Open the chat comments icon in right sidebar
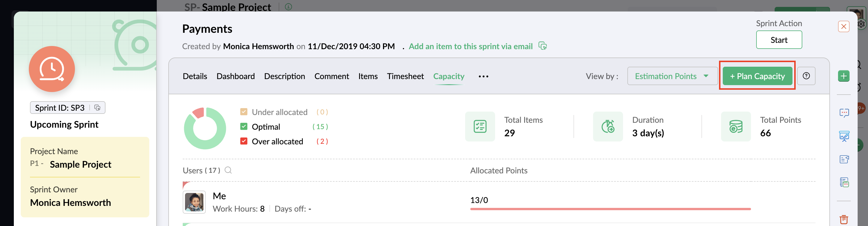Viewport: 868px width, 226px height. pos(844,113)
